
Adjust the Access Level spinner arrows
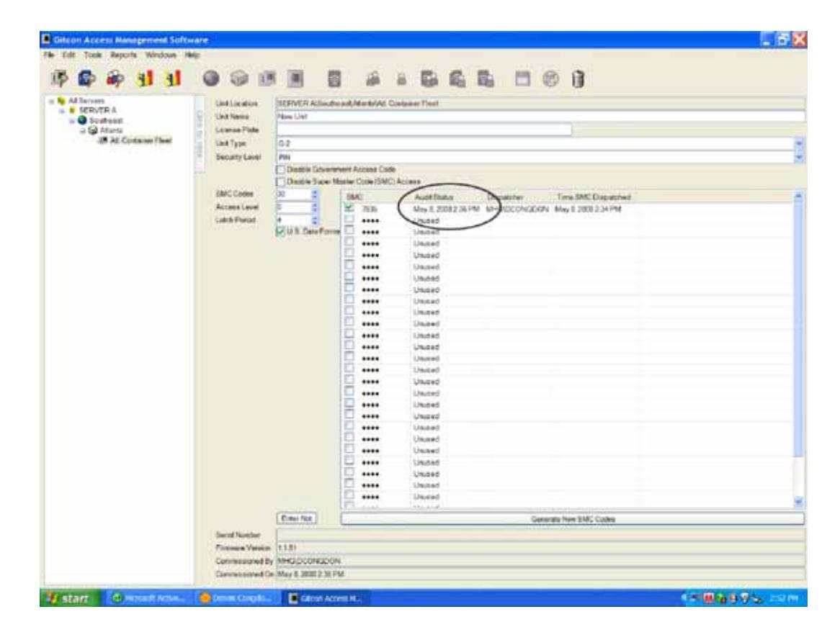pyautogui.click(x=315, y=207)
